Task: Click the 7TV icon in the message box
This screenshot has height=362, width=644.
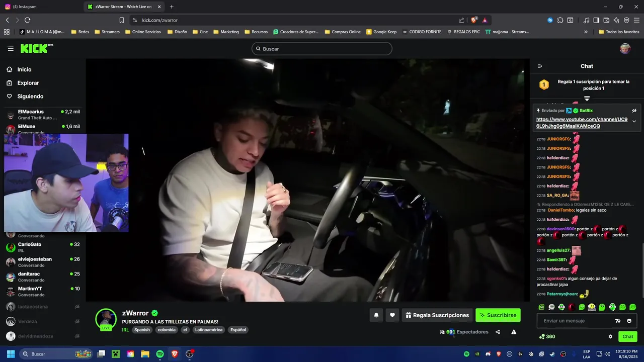Action: [618, 321]
